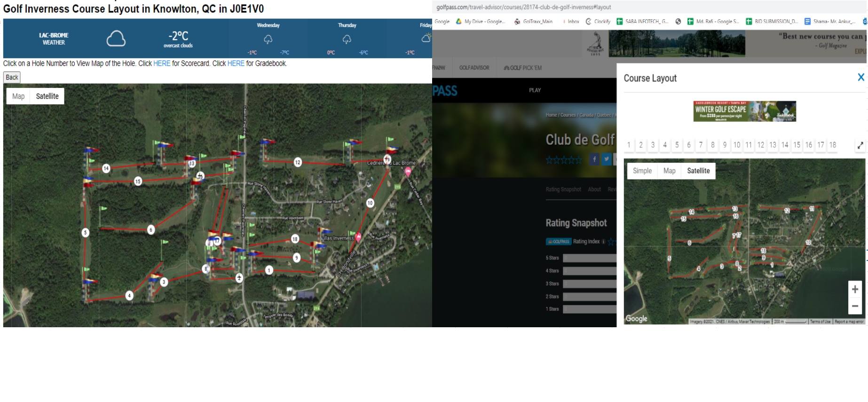Switch Knowlton course map to Map view
Viewport: 868px width, 402px height.
click(18, 96)
